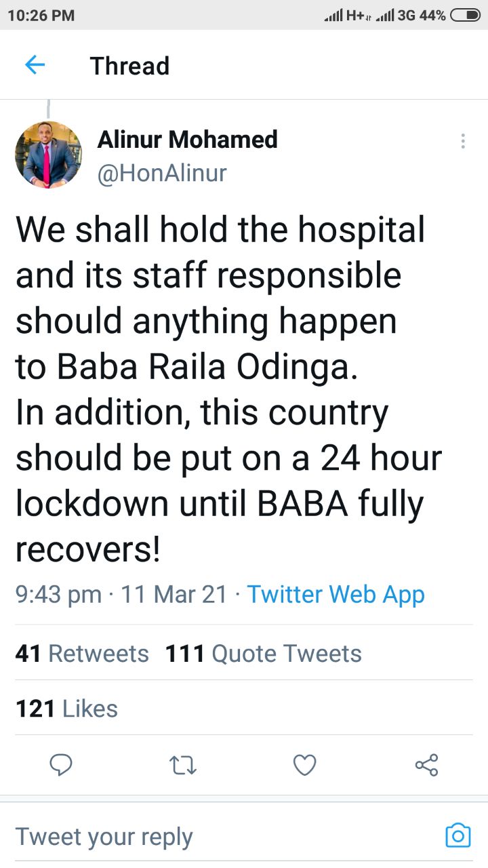Viewport: 488px width, 868px height.
Task: Tap the share icon
Action: tap(426, 765)
